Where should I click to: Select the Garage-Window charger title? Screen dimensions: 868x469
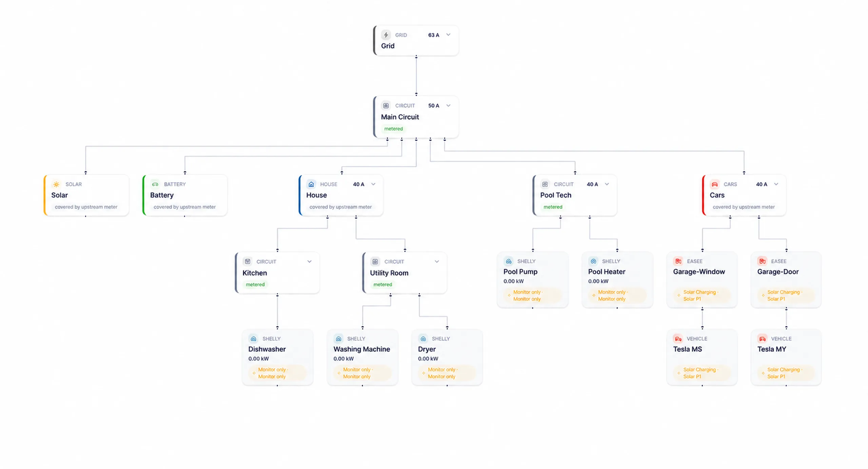click(x=699, y=271)
